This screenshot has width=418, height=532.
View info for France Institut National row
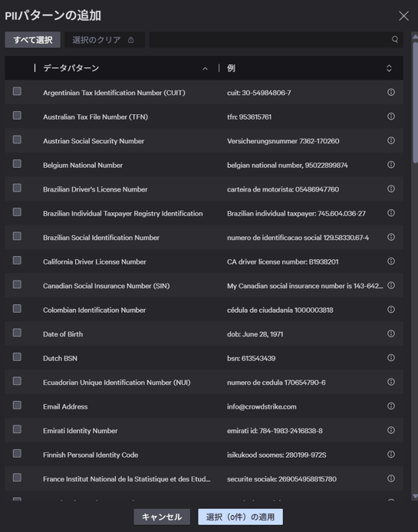(391, 478)
